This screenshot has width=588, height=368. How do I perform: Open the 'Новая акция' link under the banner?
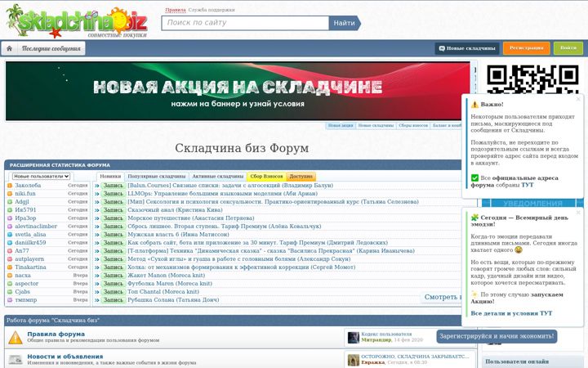coord(341,125)
